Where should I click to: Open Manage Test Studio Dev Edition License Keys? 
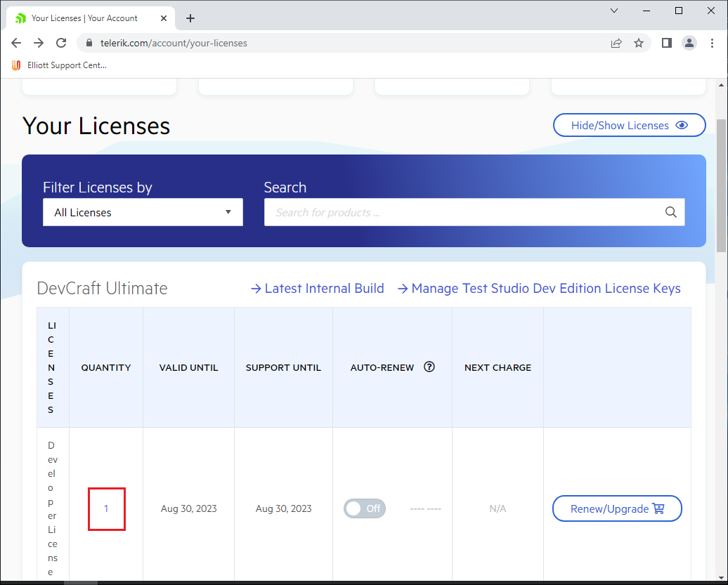(x=540, y=289)
